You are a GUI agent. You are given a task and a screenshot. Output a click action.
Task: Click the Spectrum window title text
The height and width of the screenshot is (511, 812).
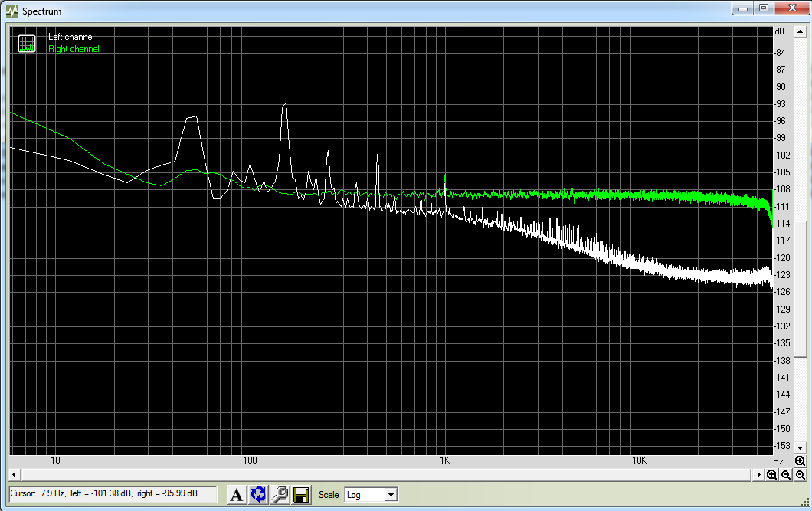[x=41, y=11]
